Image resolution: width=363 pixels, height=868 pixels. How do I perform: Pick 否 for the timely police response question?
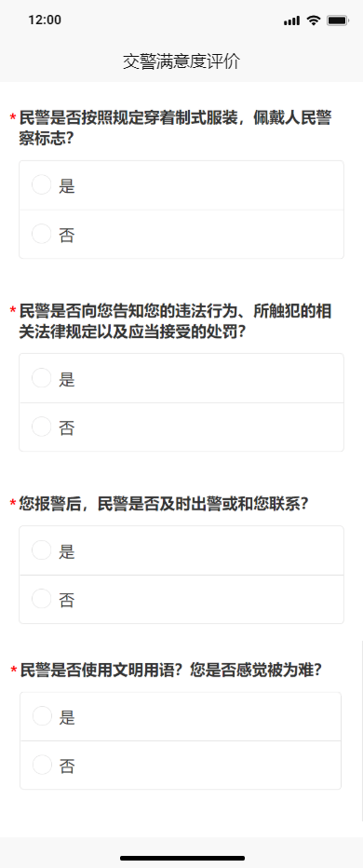point(181,599)
